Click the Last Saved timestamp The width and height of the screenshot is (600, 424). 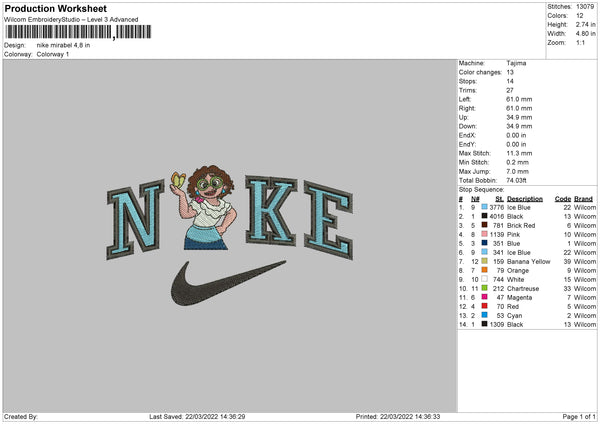click(197, 417)
